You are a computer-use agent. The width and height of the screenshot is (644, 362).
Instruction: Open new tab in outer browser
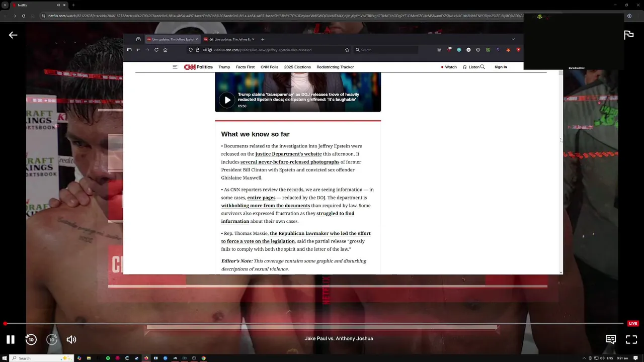coord(73,5)
